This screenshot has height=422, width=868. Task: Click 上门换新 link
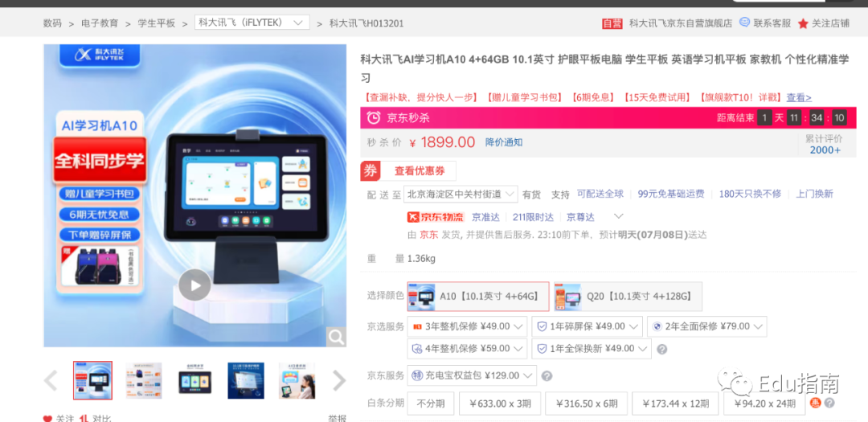pos(814,194)
